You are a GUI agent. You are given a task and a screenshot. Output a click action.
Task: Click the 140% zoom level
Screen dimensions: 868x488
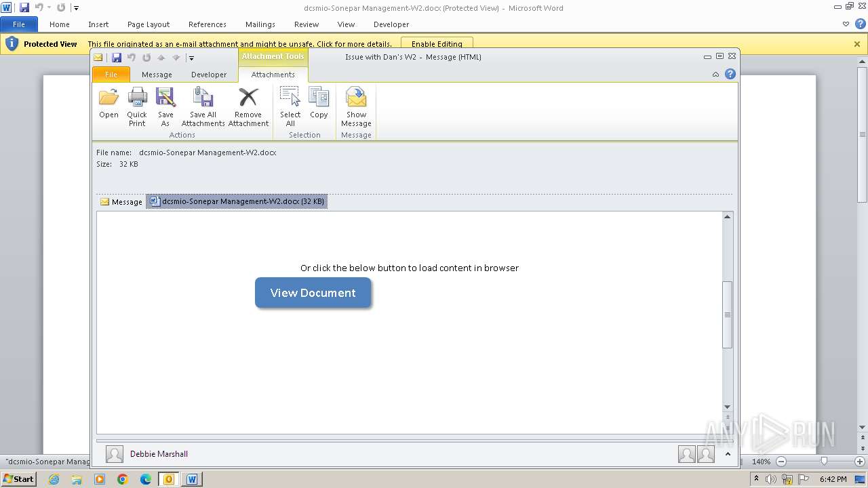(x=762, y=462)
